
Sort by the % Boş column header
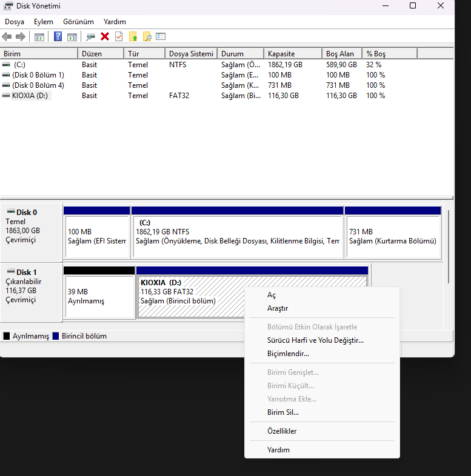pos(390,54)
